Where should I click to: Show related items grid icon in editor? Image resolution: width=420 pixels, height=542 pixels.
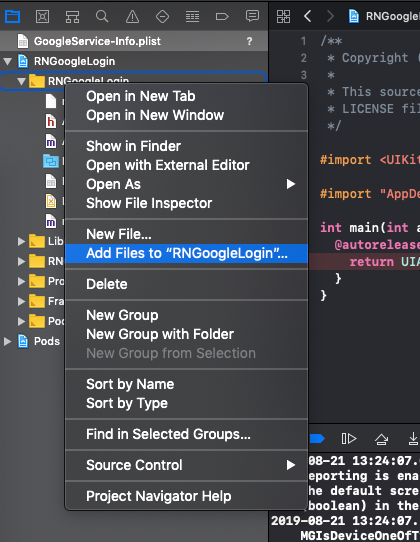pyautogui.click(x=283, y=16)
